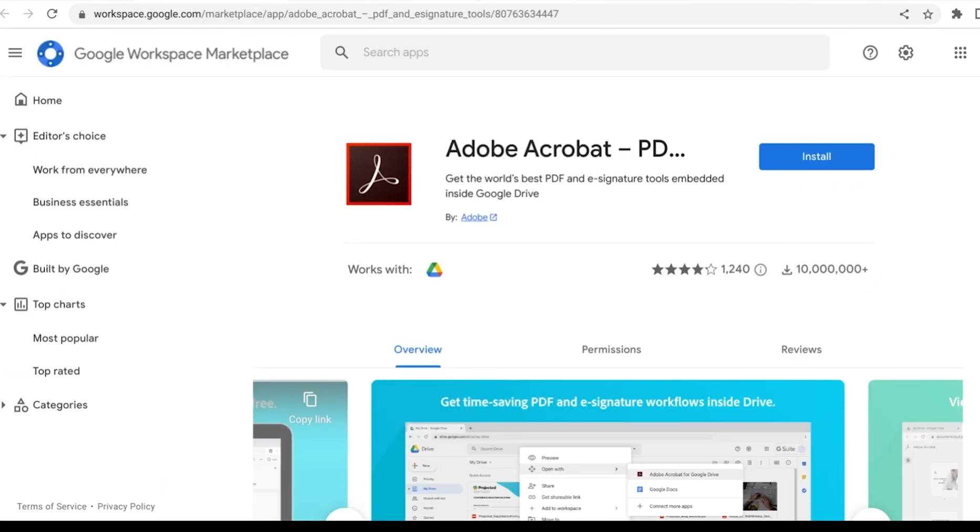The height and width of the screenshot is (532, 980).
Task: Share this page via browser share icon
Action: click(x=904, y=14)
